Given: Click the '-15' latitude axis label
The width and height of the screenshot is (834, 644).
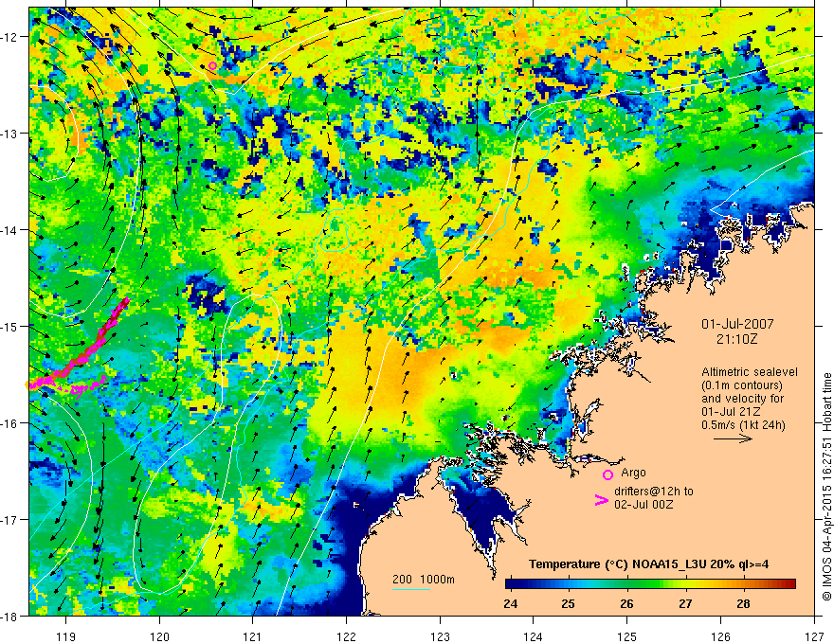Looking at the screenshot, I should coord(10,326).
